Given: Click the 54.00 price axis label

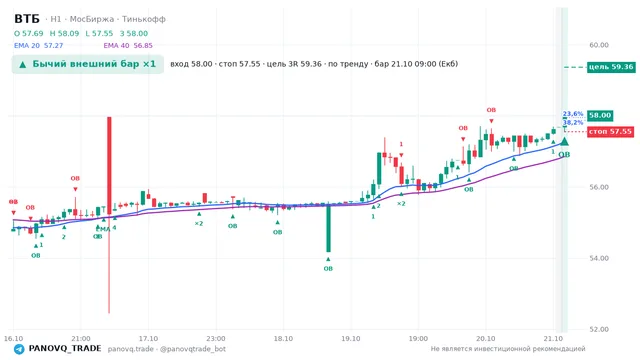Looking at the screenshot, I should point(599,258).
